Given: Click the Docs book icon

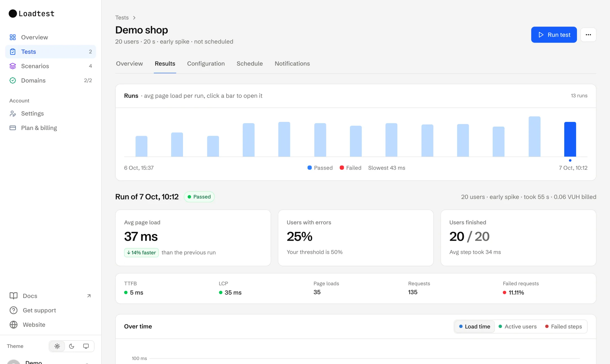Looking at the screenshot, I should pyautogui.click(x=14, y=296).
